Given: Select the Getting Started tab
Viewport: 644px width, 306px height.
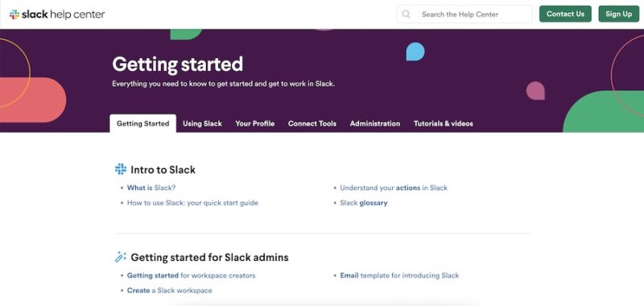Looking at the screenshot, I should click(x=143, y=124).
